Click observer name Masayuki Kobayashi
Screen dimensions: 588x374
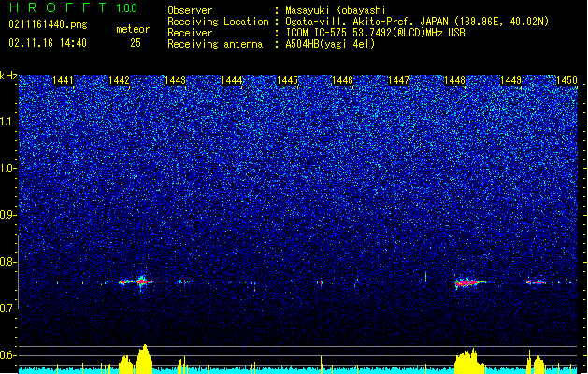click(x=336, y=10)
